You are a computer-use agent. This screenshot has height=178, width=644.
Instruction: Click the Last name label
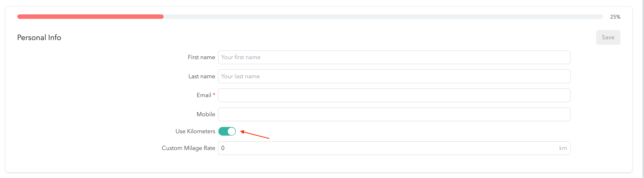click(x=202, y=76)
